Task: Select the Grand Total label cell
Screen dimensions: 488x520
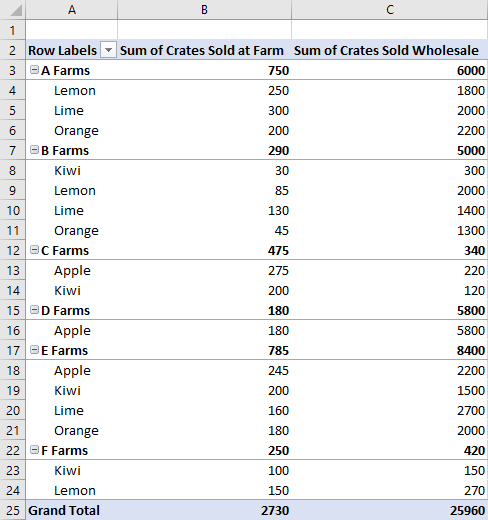Action: (x=72, y=510)
